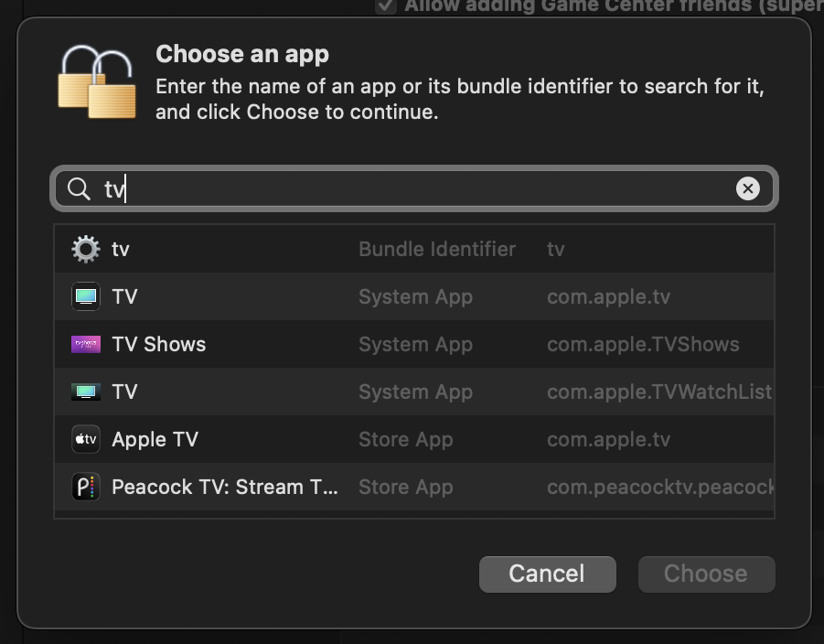Image resolution: width=824 pixels, height=644 pixels.
Task: Click the Peacock TV app icon
Action: pos(85,487)
